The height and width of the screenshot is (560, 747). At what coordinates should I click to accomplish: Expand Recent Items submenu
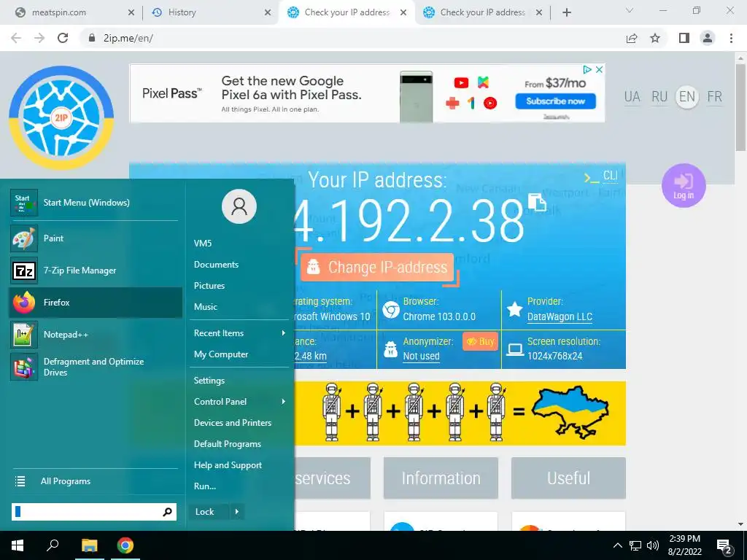[284, 332]
